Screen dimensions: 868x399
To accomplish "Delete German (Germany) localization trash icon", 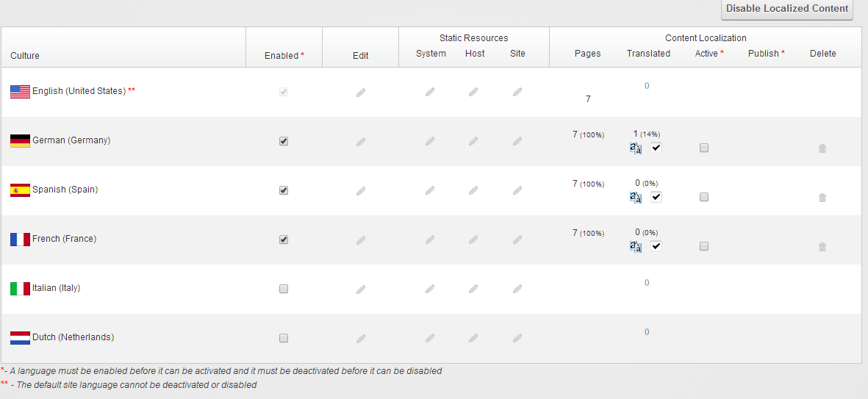I will coord(822,148).
